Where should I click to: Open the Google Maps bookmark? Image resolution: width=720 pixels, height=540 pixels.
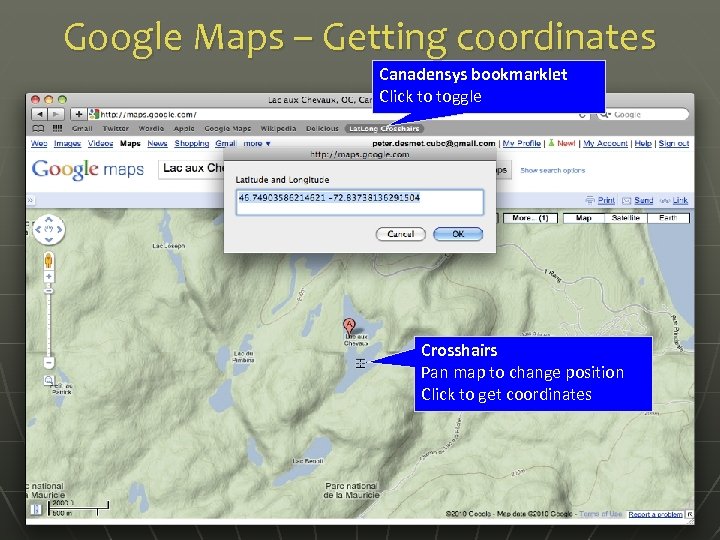click(228, 129)
